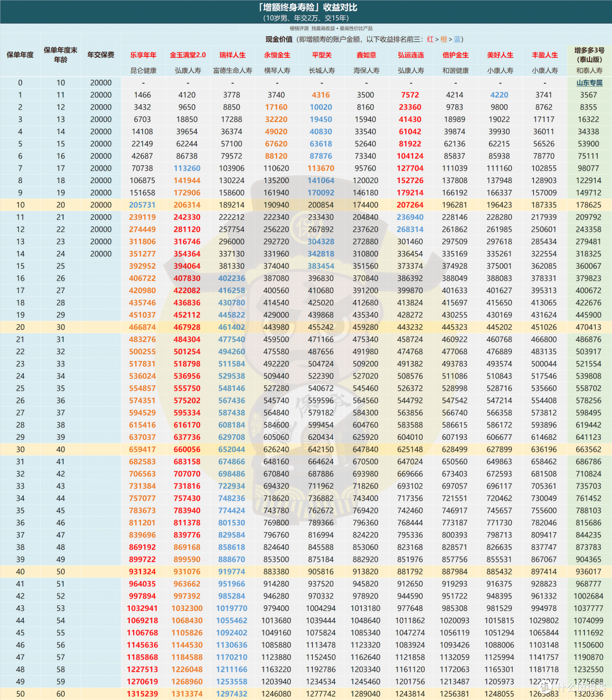Click the red 23360 cell in 弘运连连
Screen dimensions: 612x700
click(410, 107)
